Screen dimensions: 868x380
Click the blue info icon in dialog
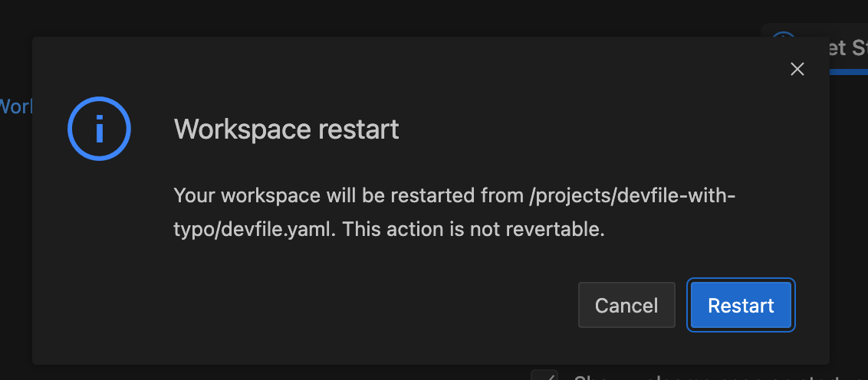(x=100, y=129)
